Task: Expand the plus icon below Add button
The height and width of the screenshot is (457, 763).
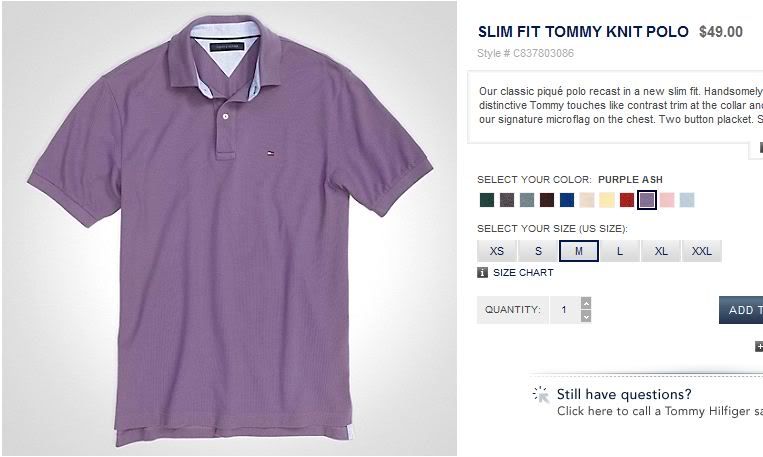Action: click(x=758, y=347)
